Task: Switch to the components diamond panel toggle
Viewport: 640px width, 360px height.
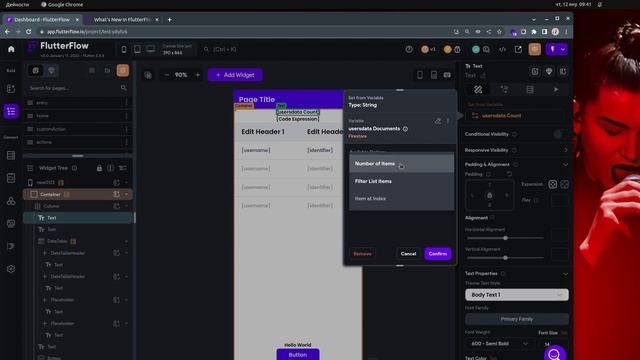Action: [51, 71]
